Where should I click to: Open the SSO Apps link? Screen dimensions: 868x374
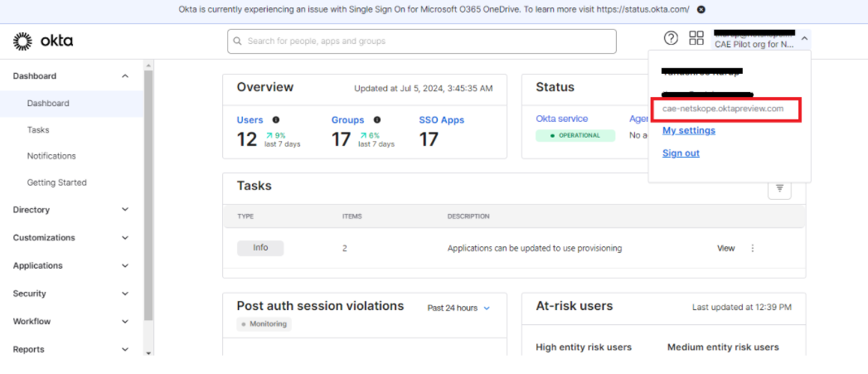tap(442, 119)
